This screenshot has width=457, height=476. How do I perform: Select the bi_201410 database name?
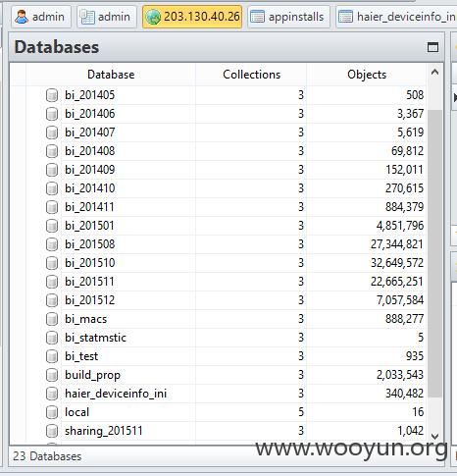(x=90, y=188)
